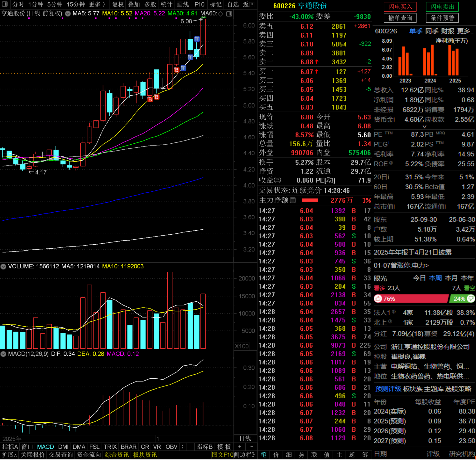
Task: Open F10 company info
Action: (200, 4)
